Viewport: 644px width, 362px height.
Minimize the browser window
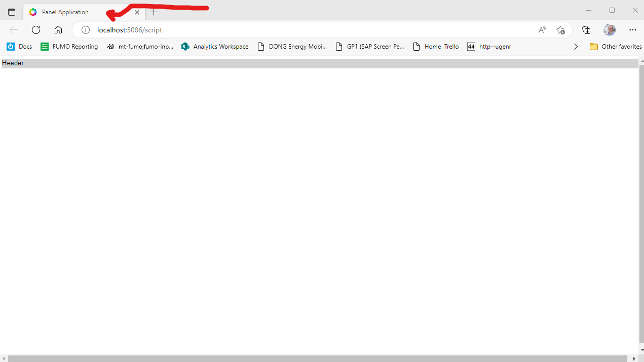(589, 10)
